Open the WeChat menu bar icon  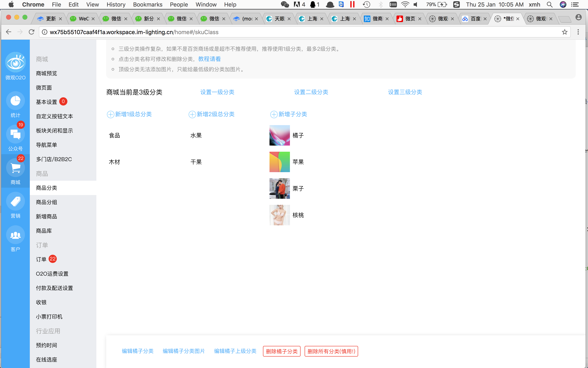(x=285, y=4)
